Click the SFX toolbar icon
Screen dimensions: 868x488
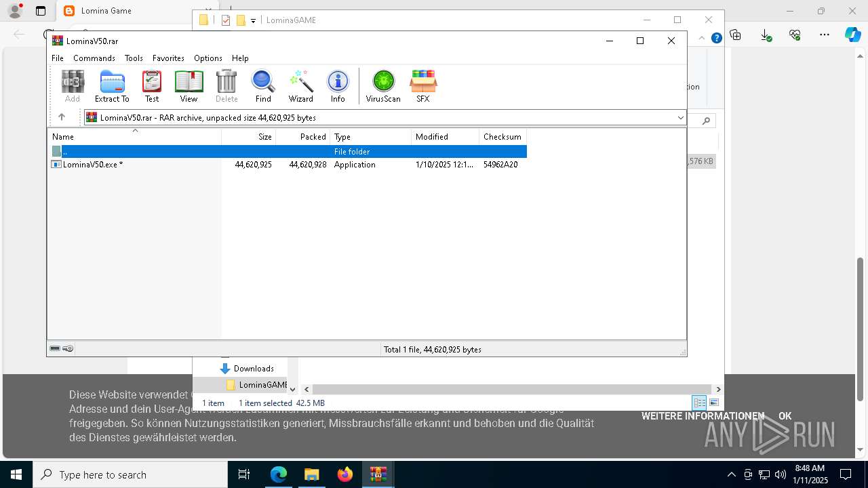point(423,86)
